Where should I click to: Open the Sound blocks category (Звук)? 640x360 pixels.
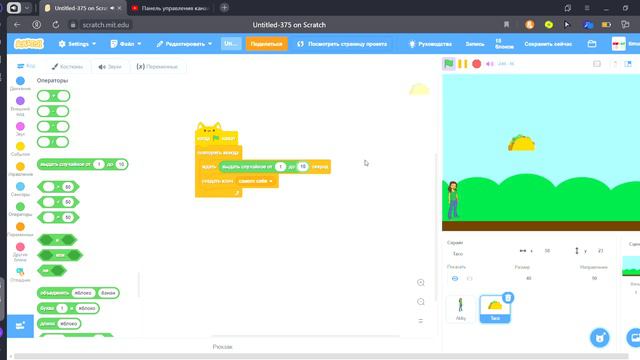(20, 129)
